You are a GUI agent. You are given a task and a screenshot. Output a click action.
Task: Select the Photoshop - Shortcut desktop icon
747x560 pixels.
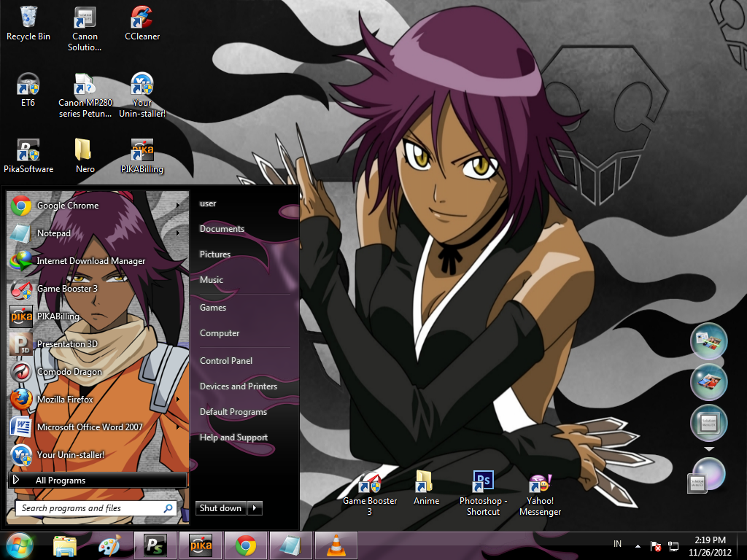tap(483, 494)
